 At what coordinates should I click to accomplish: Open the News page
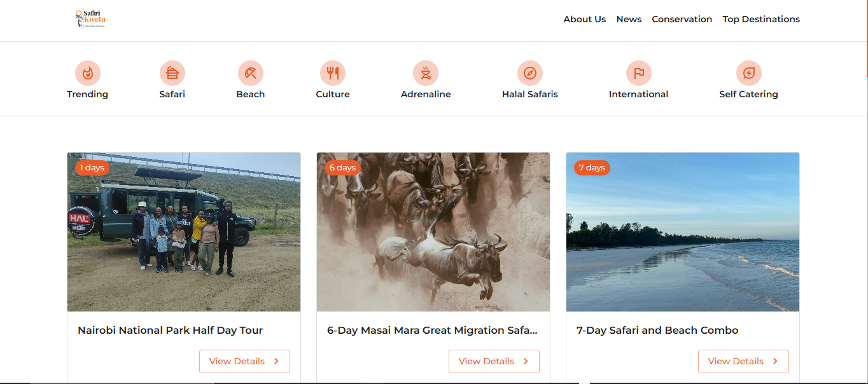[629, 19]
